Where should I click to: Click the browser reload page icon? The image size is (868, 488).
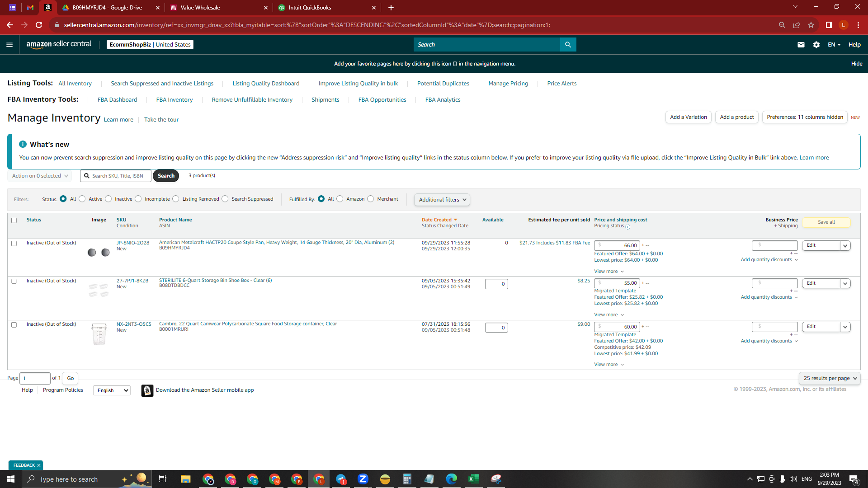pos(39,25)
